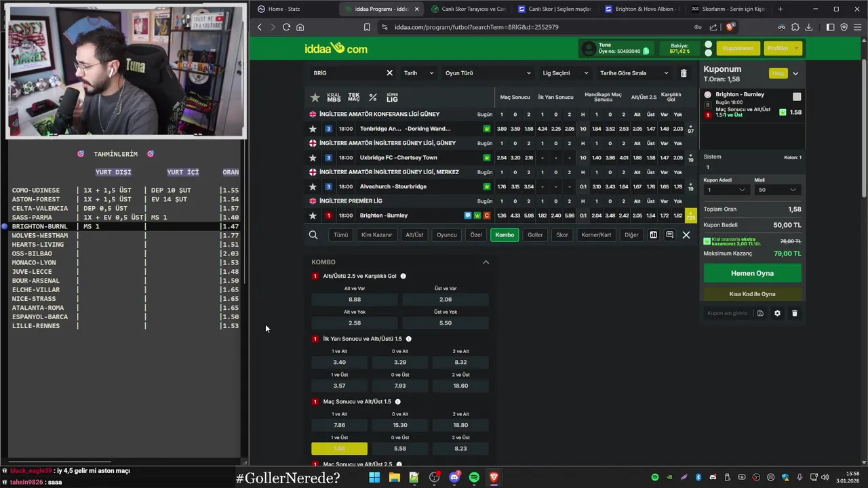The width and height of the screenshot is (868, 488).
Task: Open the Oyun Türü dropdown
Action: click(488, 73)
